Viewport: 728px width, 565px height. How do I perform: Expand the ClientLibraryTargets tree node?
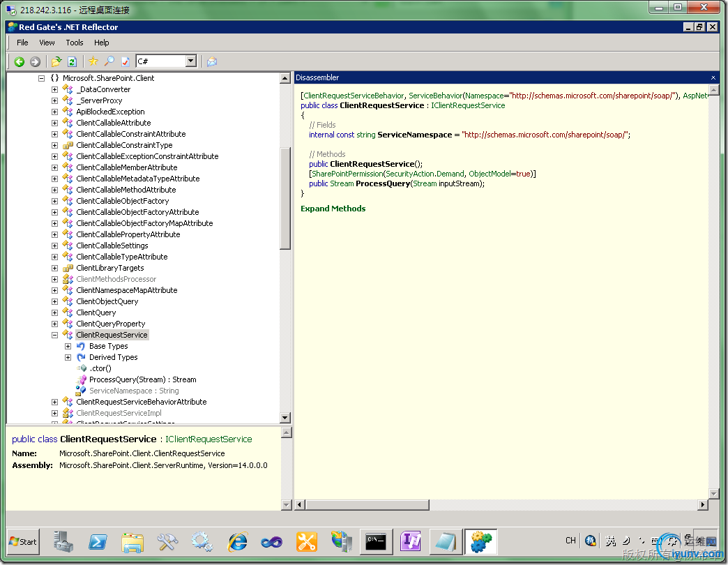[x=54, y=268]
